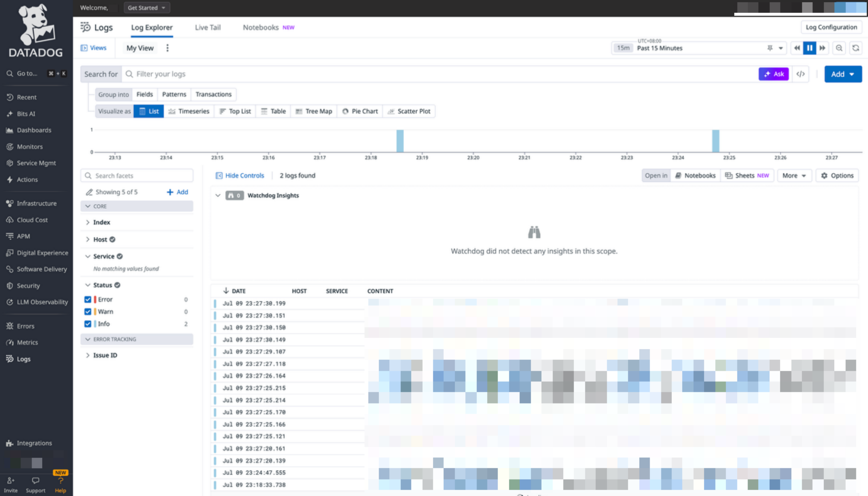868x496 pixels.
Task: Click the histogram bar near 23:18
Action: pos(400,141)
